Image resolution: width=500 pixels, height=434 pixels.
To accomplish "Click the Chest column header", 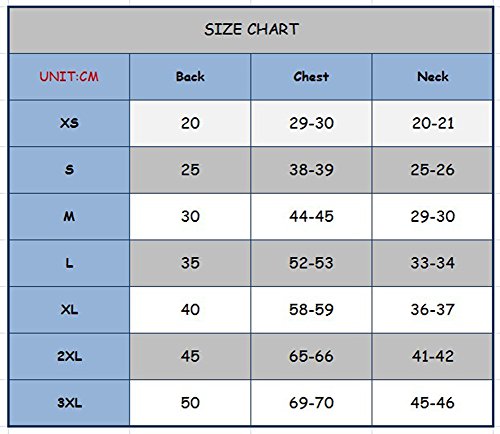I will [311, 77].
